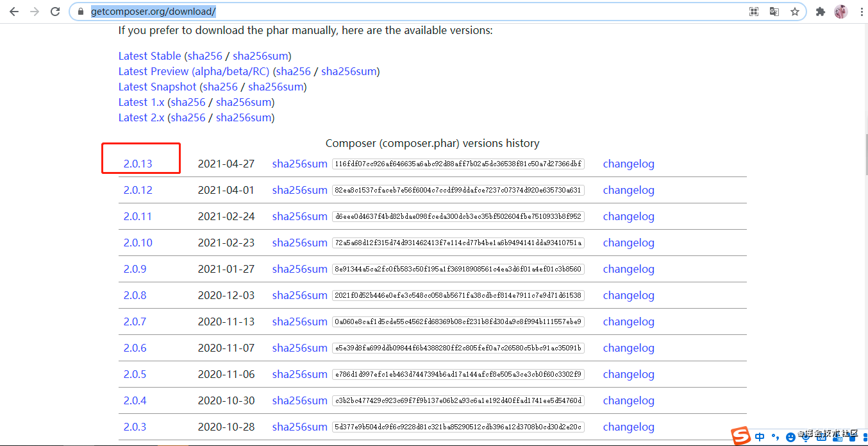
Task: Open sha256sum for version 2.0.11
Action: [x=299, y=216]
